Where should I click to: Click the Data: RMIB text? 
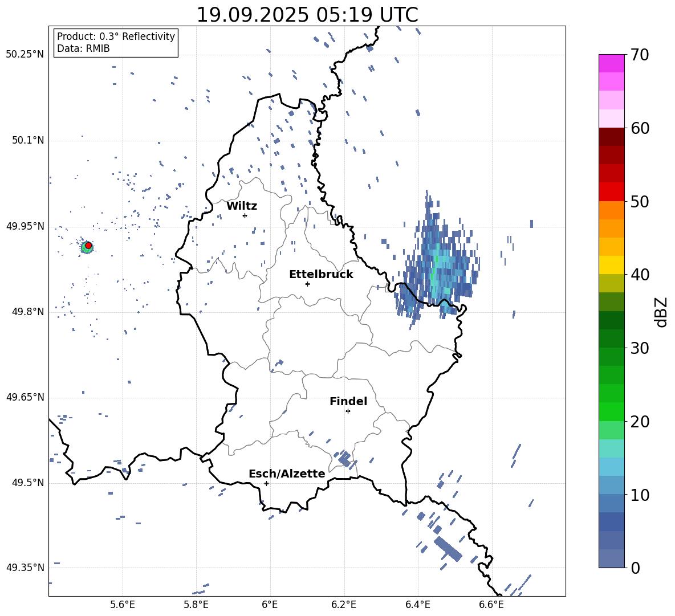click(x=83, y=48)
